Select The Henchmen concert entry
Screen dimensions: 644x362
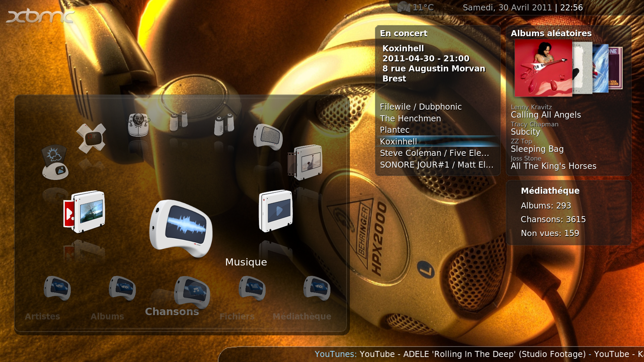pyautogui.click(x=437, y=118)
